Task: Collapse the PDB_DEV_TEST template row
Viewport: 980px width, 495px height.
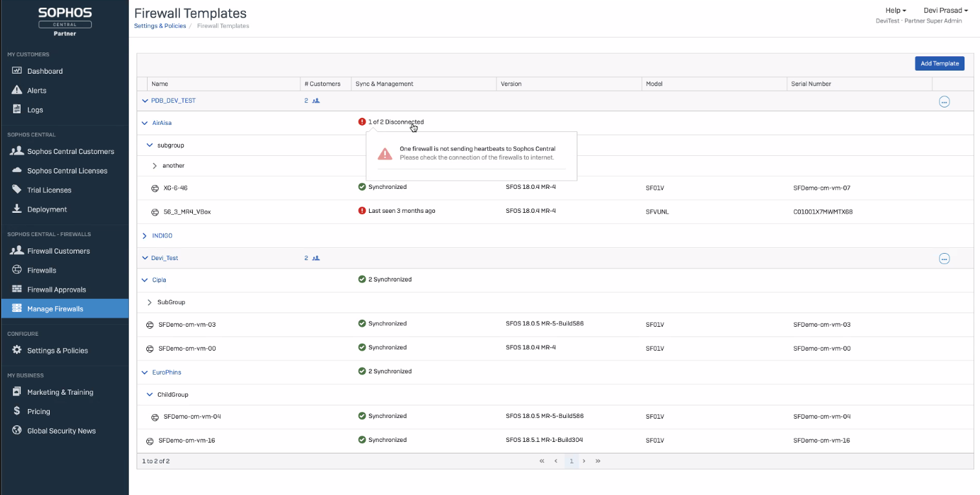Action: (144, 101)
